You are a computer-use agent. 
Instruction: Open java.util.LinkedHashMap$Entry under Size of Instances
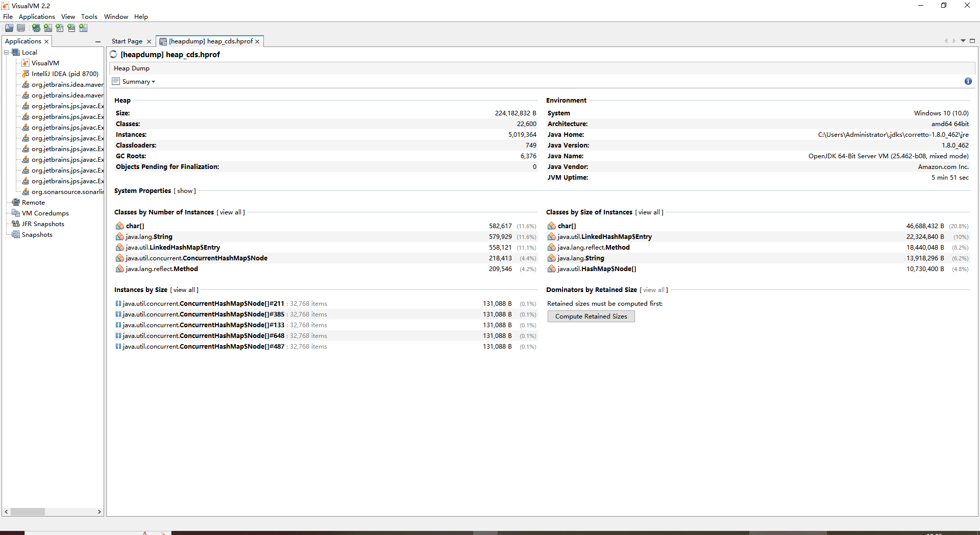pyautogui.click(x=604, y=236)
